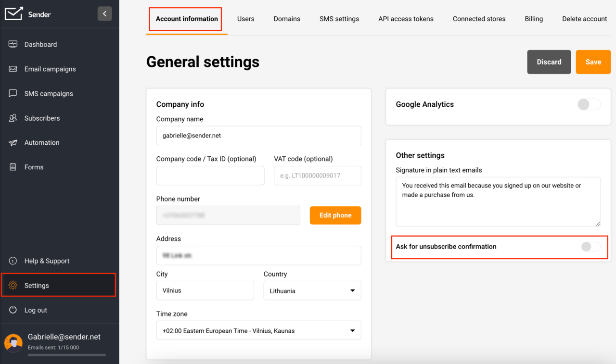Click the Help & Support info icon
Screen dimensions: 616x364
[x=13, y=261]
